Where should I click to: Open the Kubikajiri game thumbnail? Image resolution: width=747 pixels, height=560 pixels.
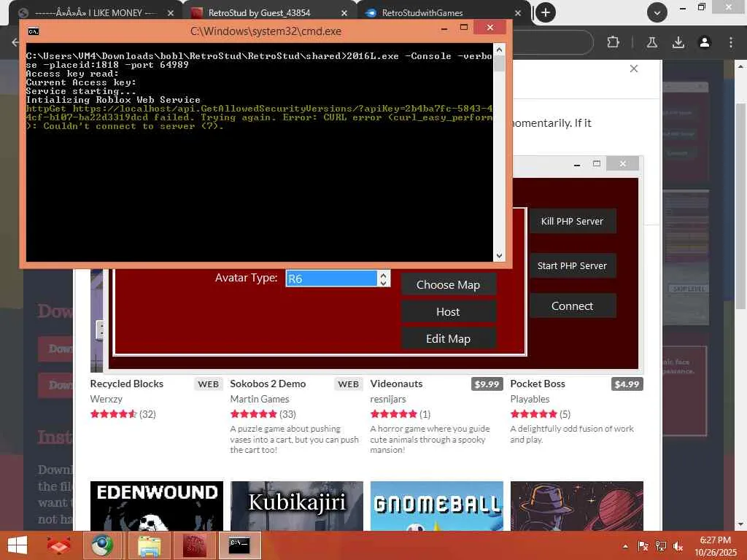pyautogui.click(x=297, y=506)
